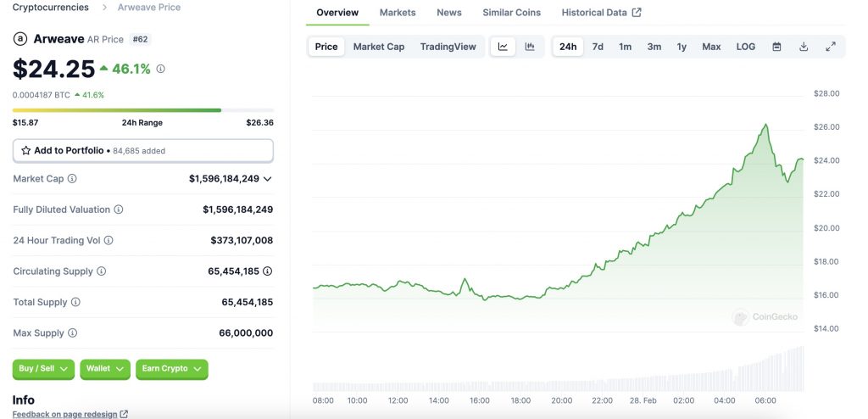The width and height of the screenshot is (868, 419).
Task: Click Arweave Price breadcrumb
Action: point(149,7)
